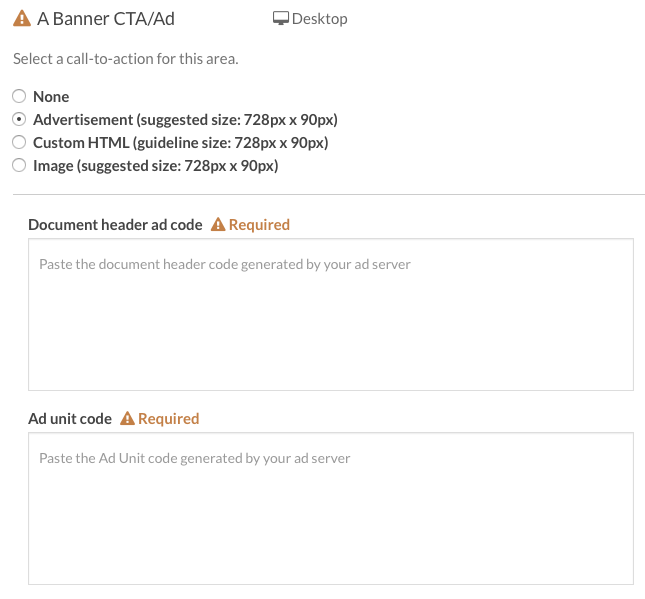Click the Custom HTML guideline size label
Viewport: 645px width, 599px height.
[181, 143]
